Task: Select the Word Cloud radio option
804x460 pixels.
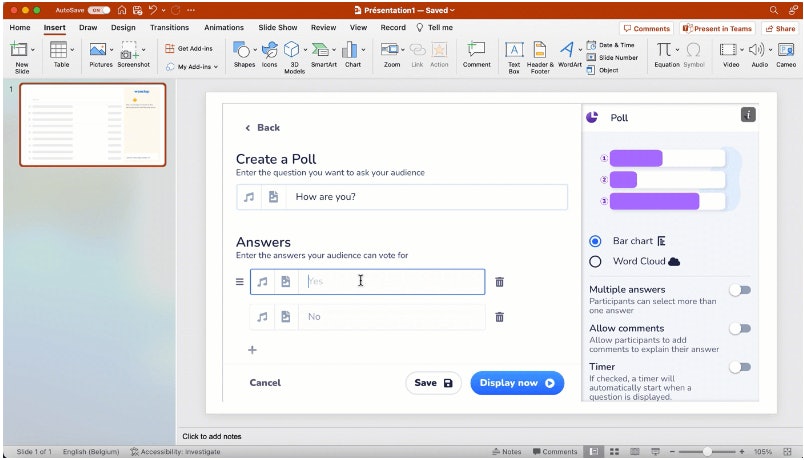Action: [595, 262]
